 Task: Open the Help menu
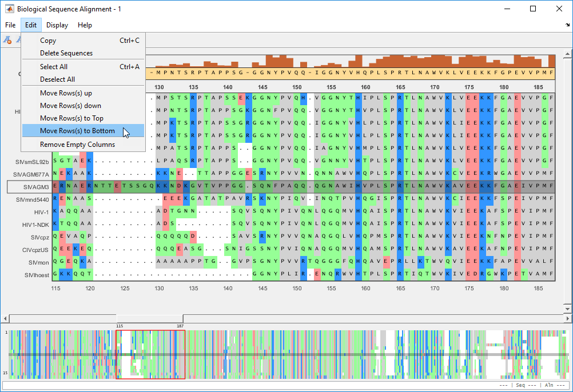(x=85, y=25)
